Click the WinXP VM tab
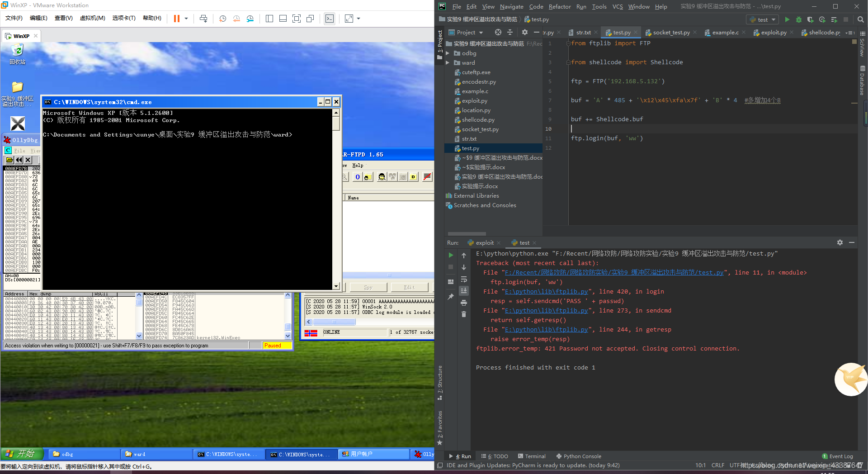 tap(21, 36)
